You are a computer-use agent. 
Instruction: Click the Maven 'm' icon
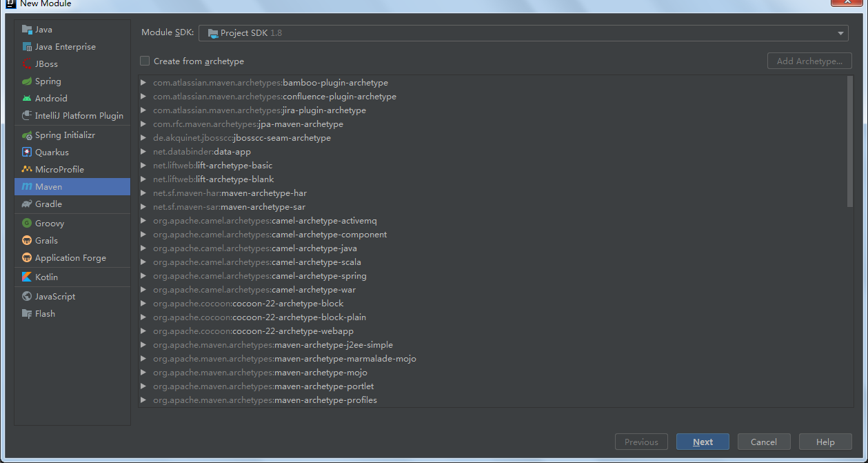[27, 187]
